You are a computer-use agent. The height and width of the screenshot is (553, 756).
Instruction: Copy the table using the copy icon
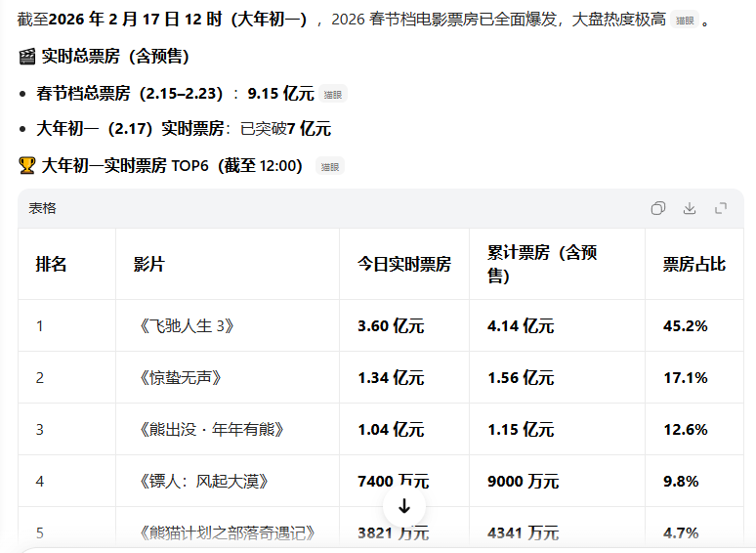point(658,208)
